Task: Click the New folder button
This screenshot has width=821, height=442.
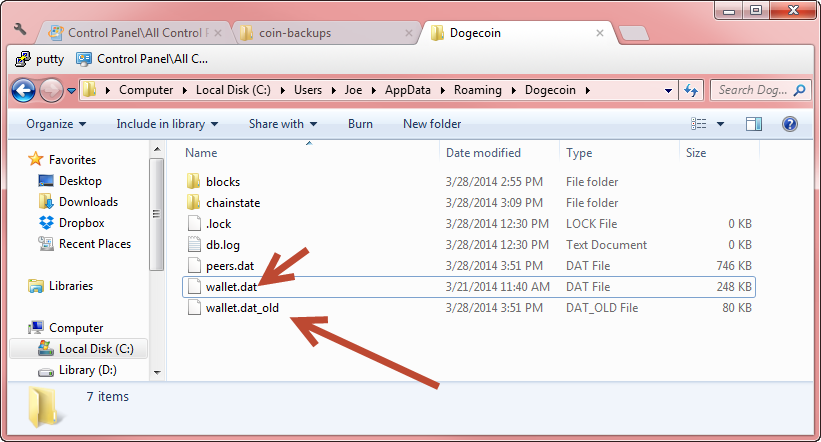Action: [x=432, y=124]
